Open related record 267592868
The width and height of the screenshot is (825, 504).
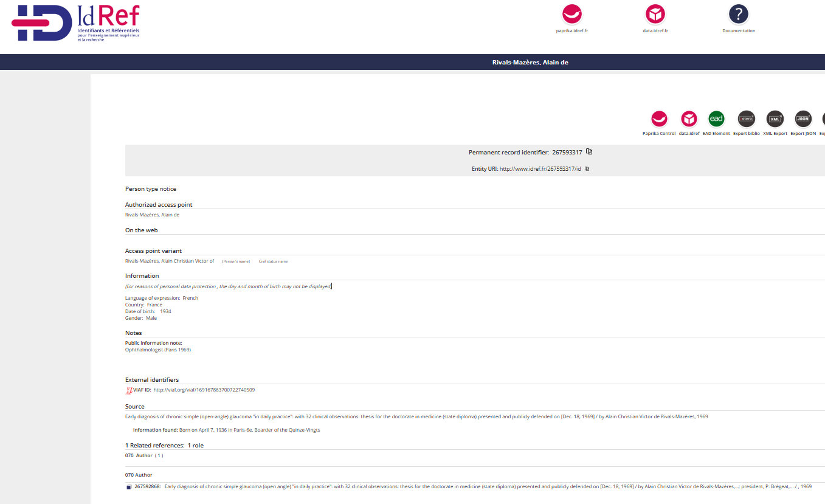[x=147, y=487]
